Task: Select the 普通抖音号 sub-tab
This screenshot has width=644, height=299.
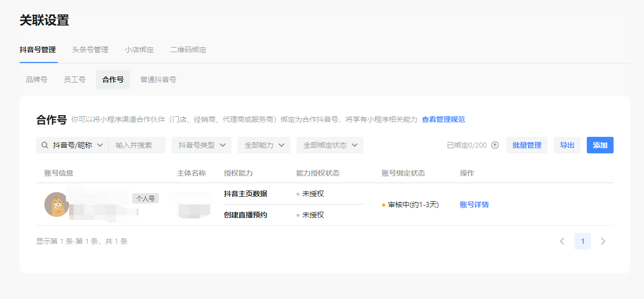Action: [158, 80]
